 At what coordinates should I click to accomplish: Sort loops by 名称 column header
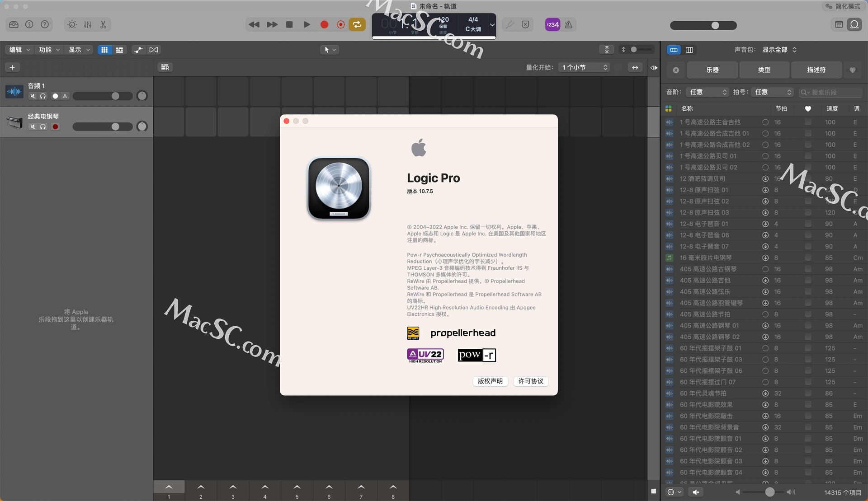687,109
